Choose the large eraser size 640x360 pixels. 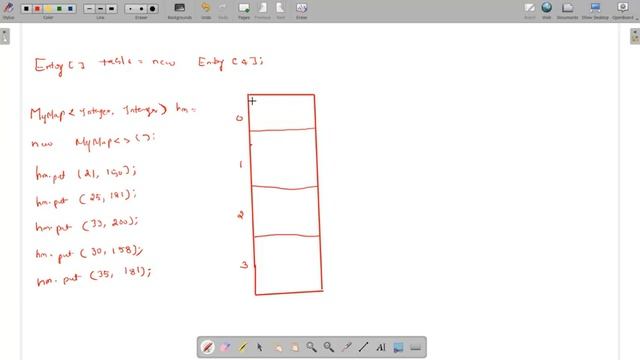(152, 9)
